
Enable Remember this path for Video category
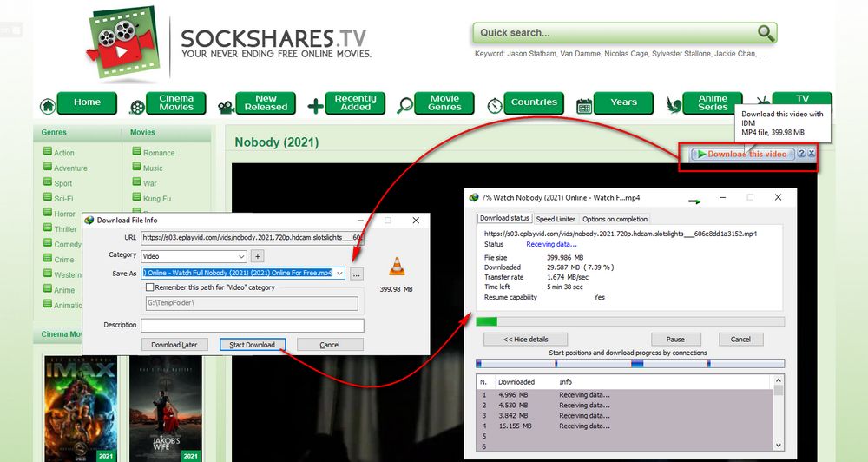point(149,287)
